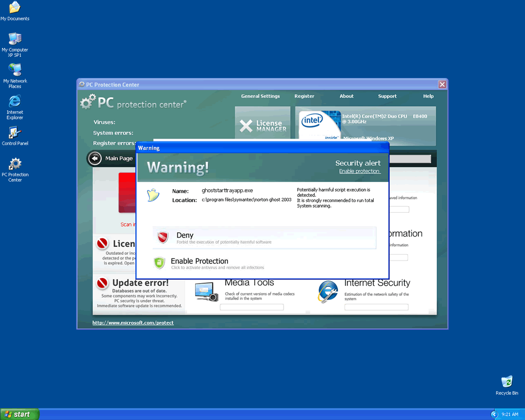Click the Media Tools progress bar
525x420 pixels.
click(x=252, y=307)
